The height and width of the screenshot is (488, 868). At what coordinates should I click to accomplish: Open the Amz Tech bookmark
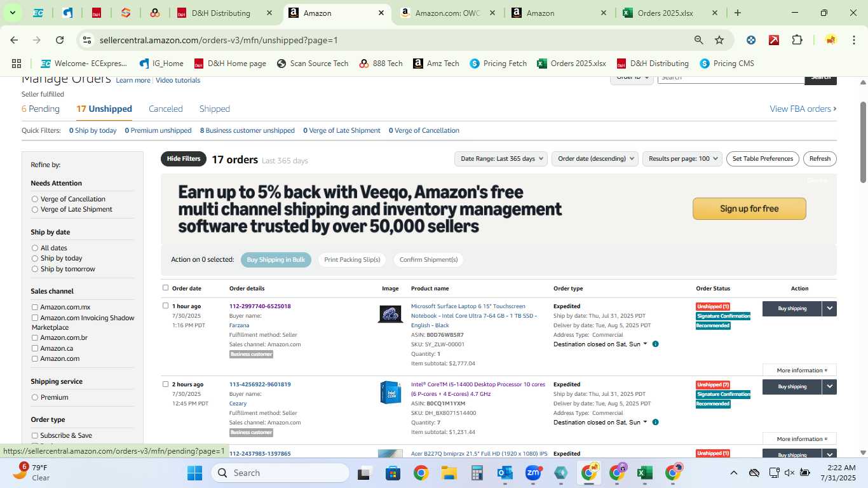[436, 64]
